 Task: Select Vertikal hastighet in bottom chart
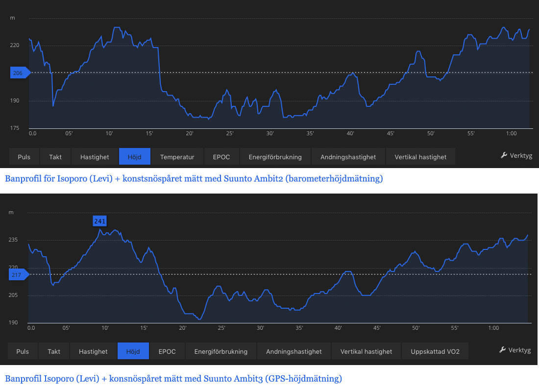(x=366, y=351)
